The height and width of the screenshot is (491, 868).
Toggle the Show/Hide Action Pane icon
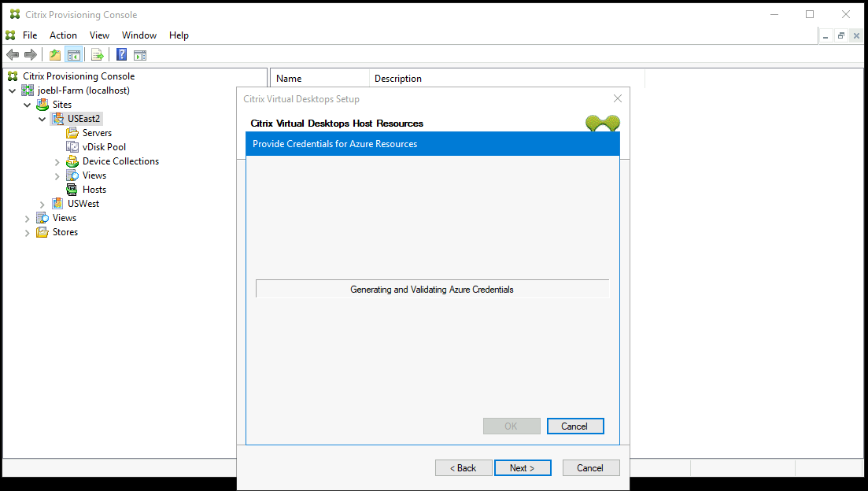[140, 54]
